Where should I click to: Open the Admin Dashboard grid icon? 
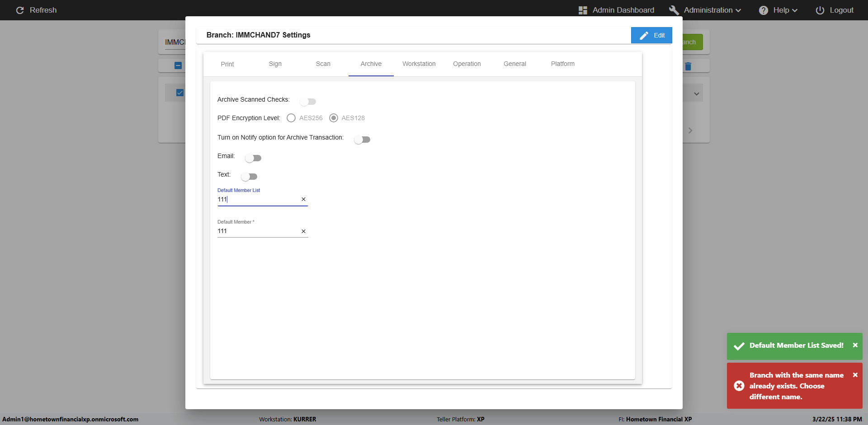click(x=583, y=10)
